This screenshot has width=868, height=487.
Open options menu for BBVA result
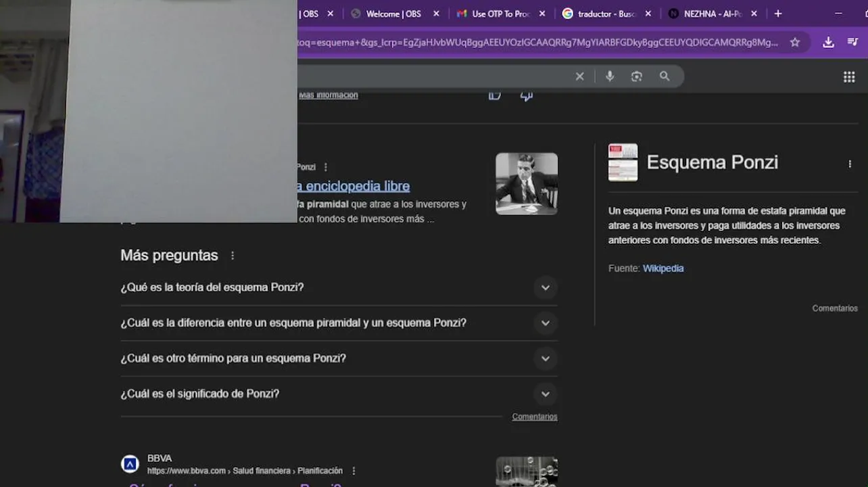354,471
